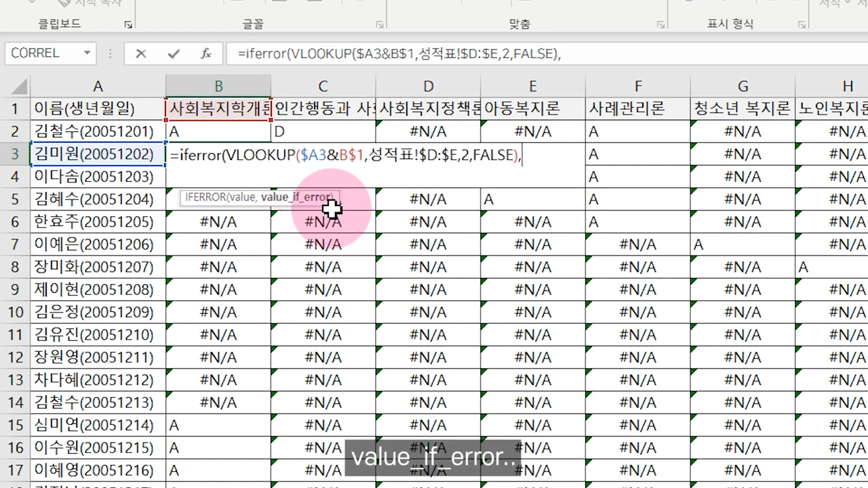Click cell B1 '사회복지학개론'
The width and height of the screenshot is (868, 488).
218,108
